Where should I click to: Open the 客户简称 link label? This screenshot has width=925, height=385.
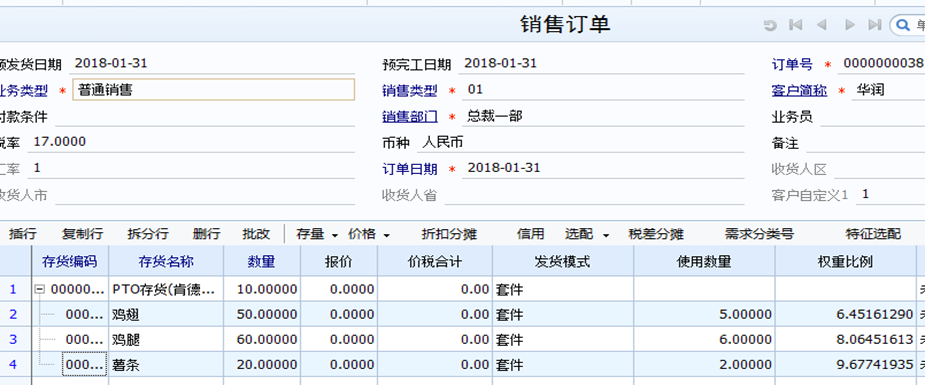(x=799, y=91)
